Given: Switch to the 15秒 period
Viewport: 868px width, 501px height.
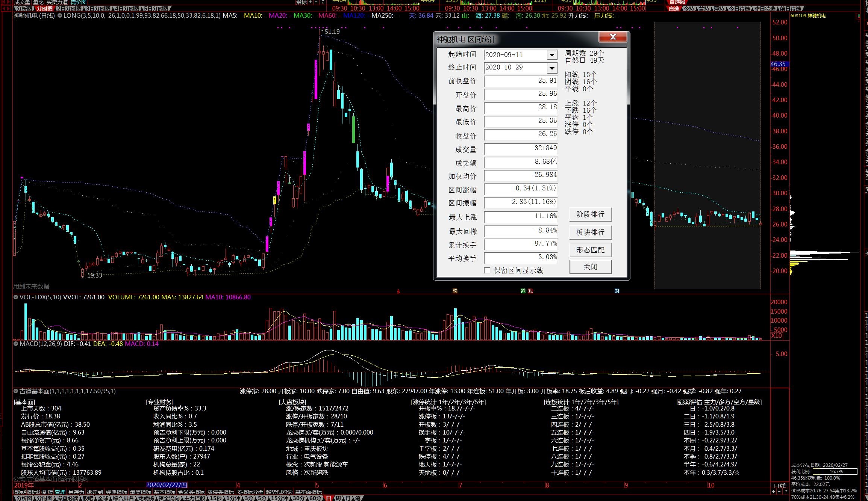Looking at the screenshot, I should [x=216, y=498].
